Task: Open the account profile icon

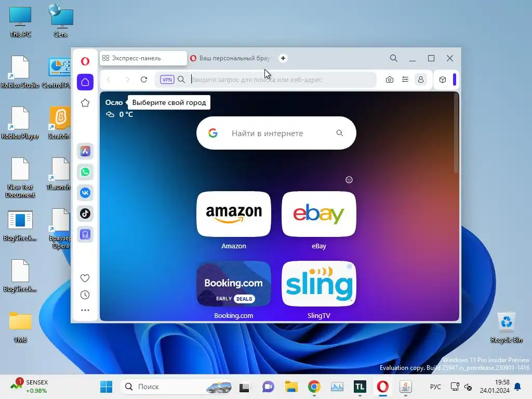Action: pyautogui.click(x=421, y=79)
